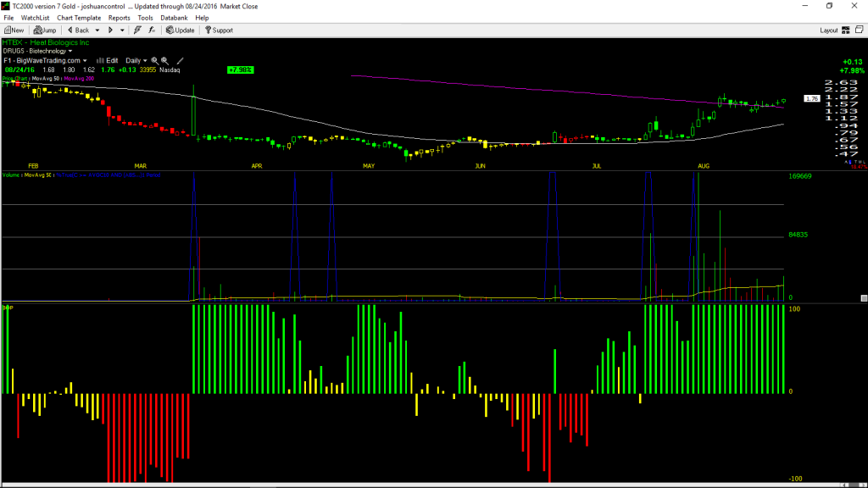Click the Volume indicator legend label
This screenshot has width=868, height=488.
[12, 175]
